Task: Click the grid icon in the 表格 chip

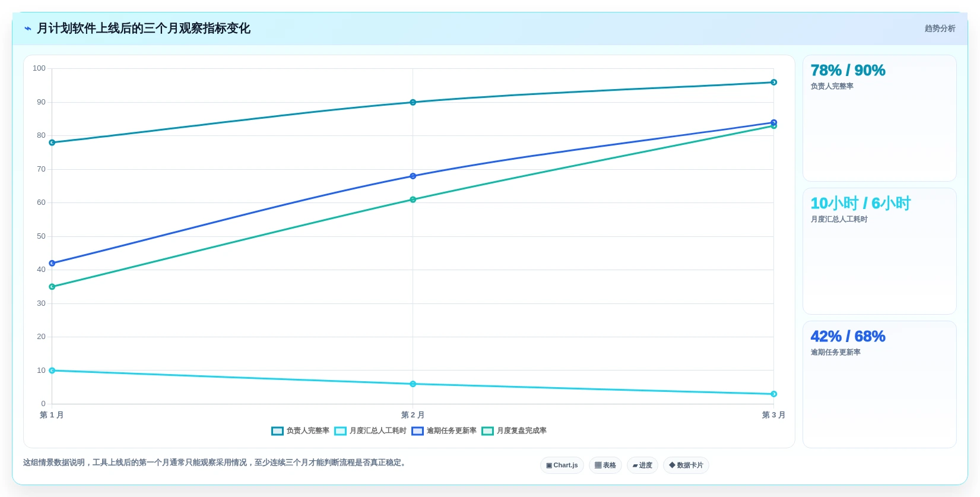Action: click(x=598, y=466)
